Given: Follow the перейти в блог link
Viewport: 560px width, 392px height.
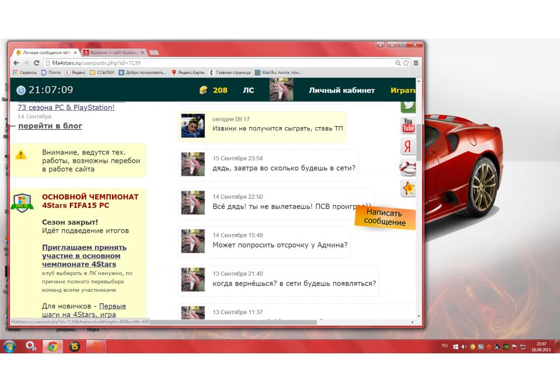Looking at the screenshot, I should [50, 126].
